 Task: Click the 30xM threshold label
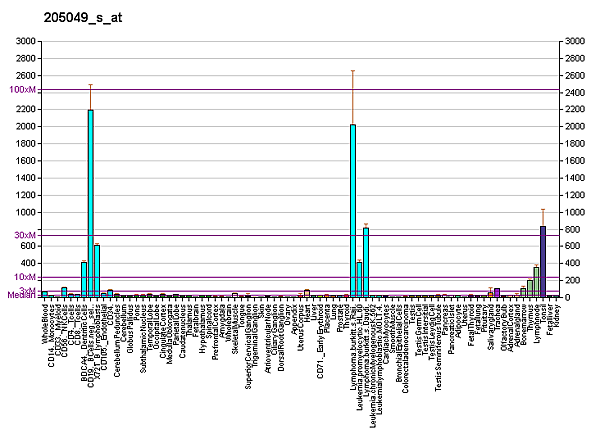(x=24, y=234)
